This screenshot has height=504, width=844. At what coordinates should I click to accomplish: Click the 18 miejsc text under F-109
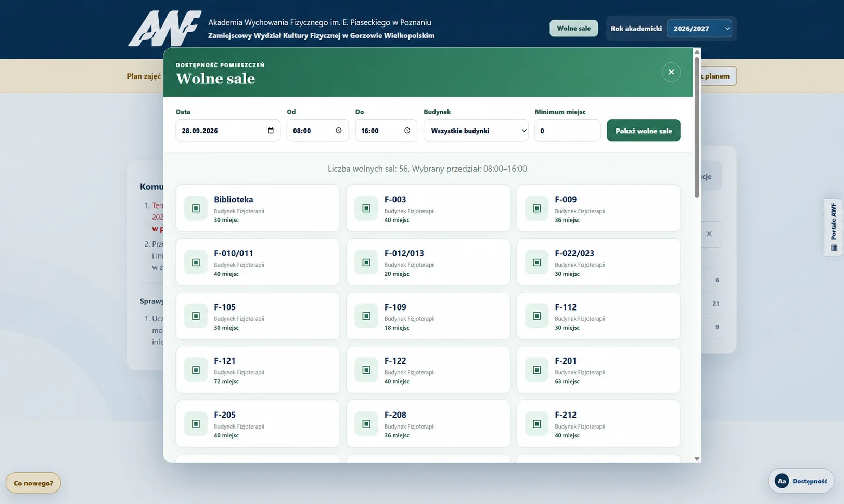pyautogui.click(x=397, y=328)
